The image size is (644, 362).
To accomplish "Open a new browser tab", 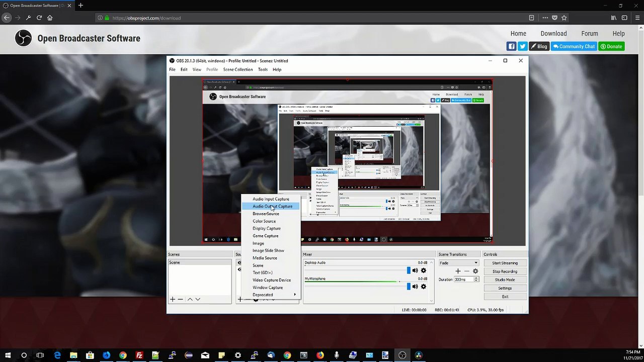I will click(80, 6).
